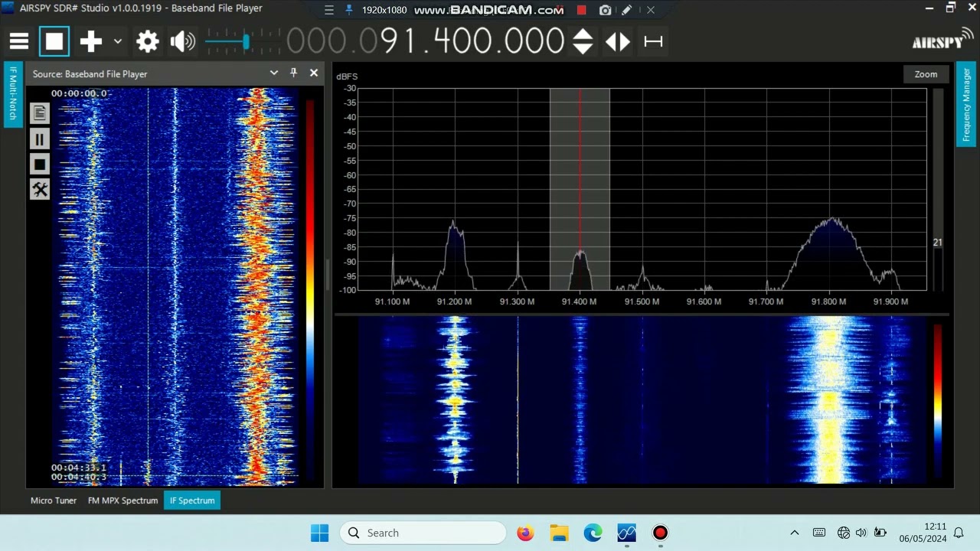Launch Firefox from the taskbar
The width and height of the screenshot is (980, 551).
pyautogui.click(x=525, y=533)
